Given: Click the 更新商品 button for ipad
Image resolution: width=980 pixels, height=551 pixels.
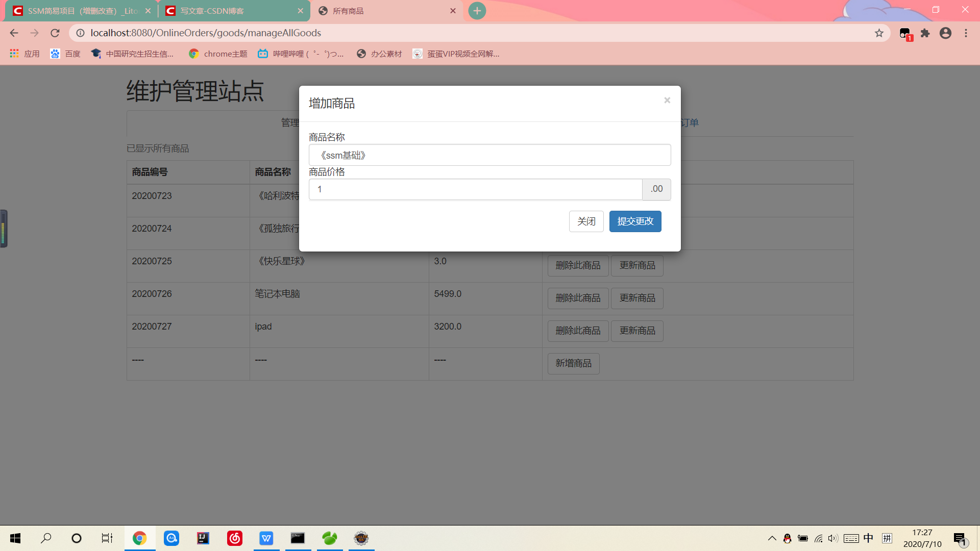Looking at the screenshot, I should (x=638, y=330).
